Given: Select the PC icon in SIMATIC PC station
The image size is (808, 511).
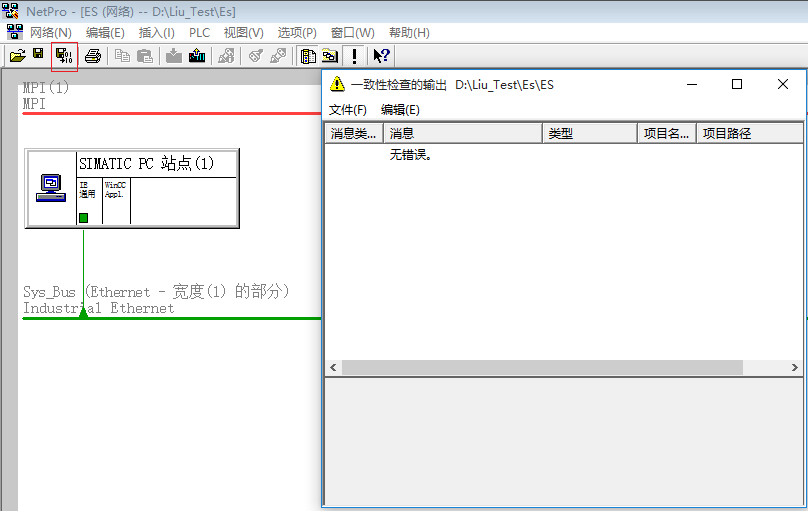Looking at the screenshot, I should click(50, 187).
